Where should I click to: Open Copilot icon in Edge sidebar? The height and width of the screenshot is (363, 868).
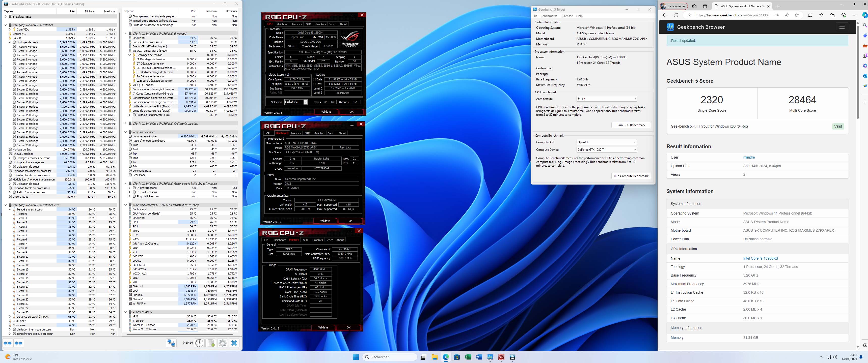[865, 15]
